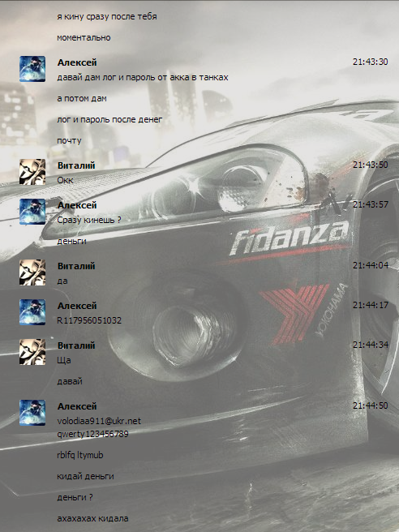Viewport: 399px width, 532px height.
Task: Select the message 'давай' below 'Ща'
Action: [x=70, y=381]
